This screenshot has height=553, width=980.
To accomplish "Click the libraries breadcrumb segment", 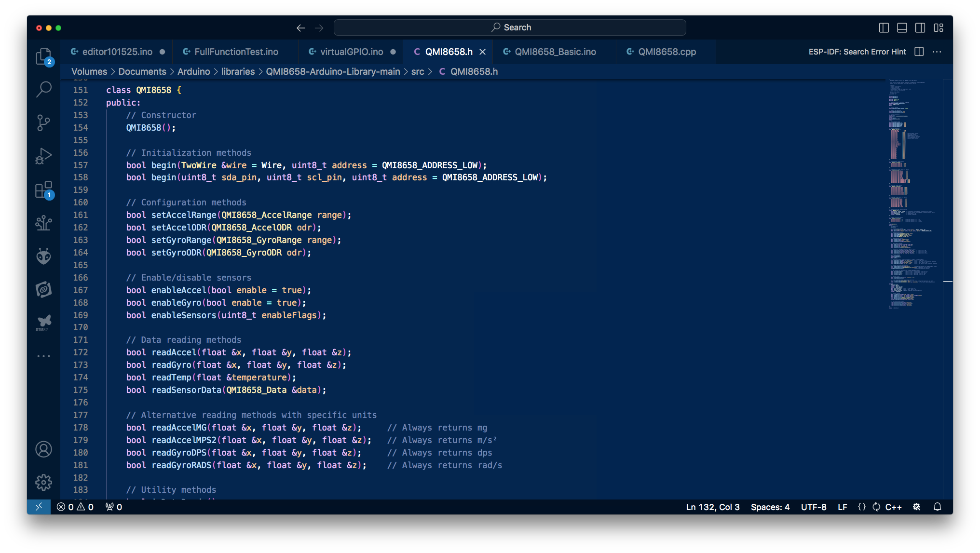I will click(x=238, y=71).
